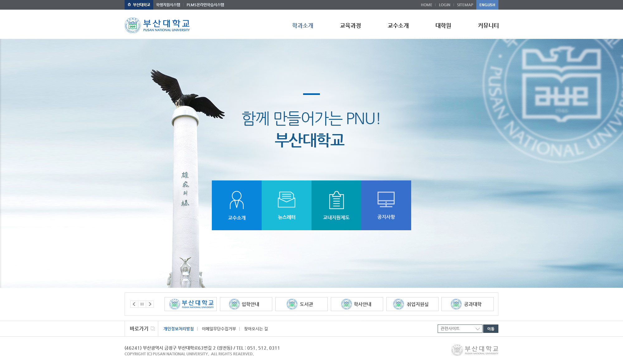The width and height of the screenshot is (623, 364).
Task: Open the 뉴스레터 envelope icon tile
Action: [287, 205]
